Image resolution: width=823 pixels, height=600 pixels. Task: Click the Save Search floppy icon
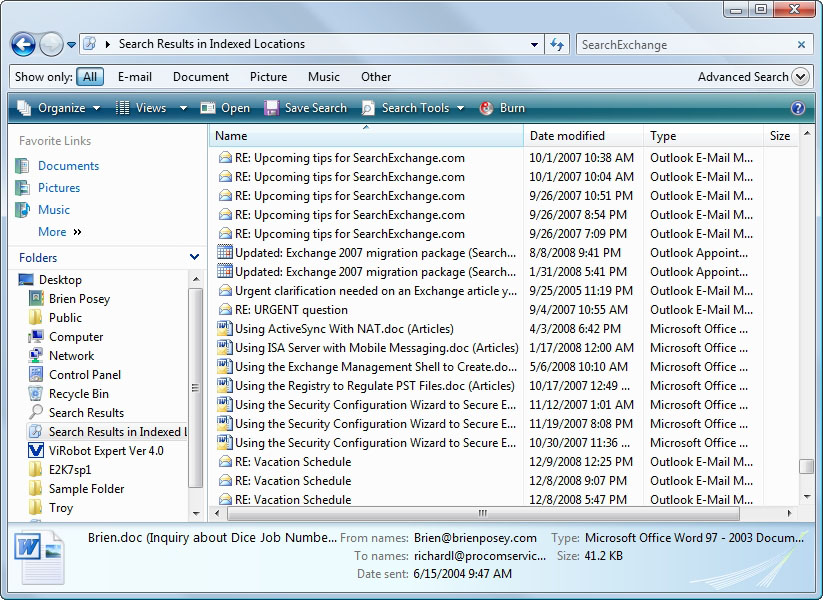(271, 108)
